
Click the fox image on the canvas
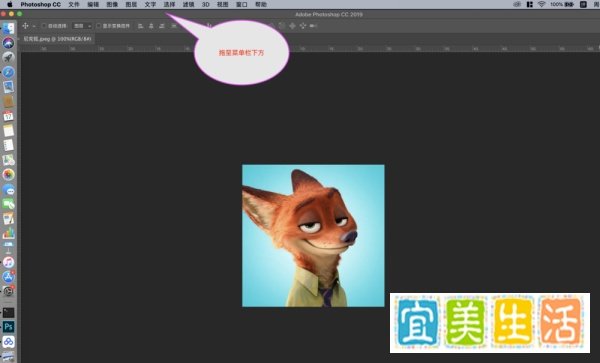313,236
